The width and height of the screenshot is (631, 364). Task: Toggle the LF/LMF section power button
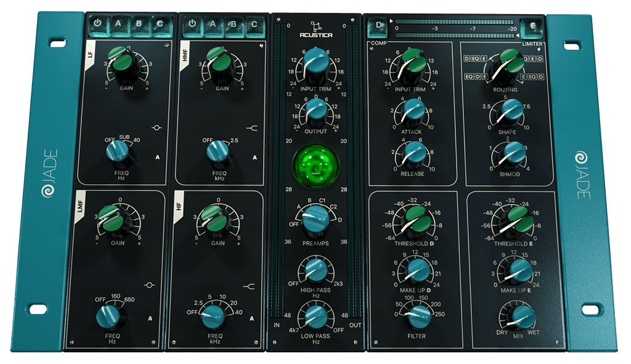(x=97, y=24)
